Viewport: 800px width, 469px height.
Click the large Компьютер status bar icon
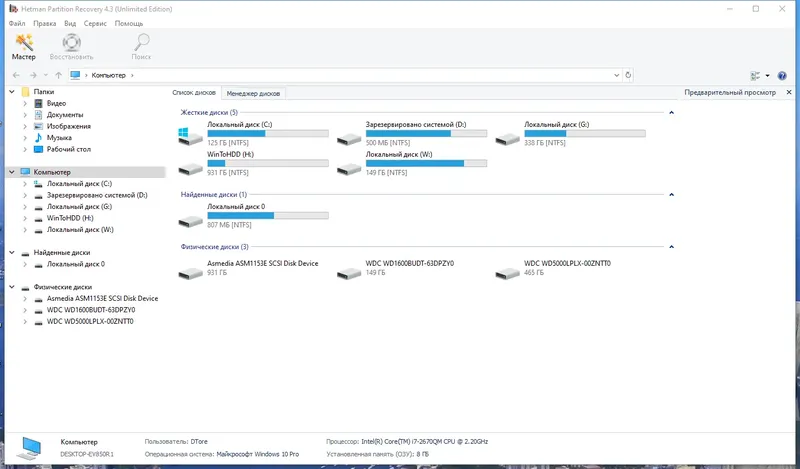(x=29, y=448)
